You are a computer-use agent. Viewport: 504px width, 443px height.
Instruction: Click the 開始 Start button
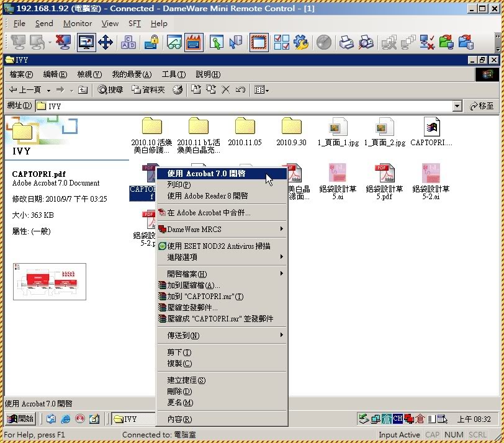click(x=20, y=419)
